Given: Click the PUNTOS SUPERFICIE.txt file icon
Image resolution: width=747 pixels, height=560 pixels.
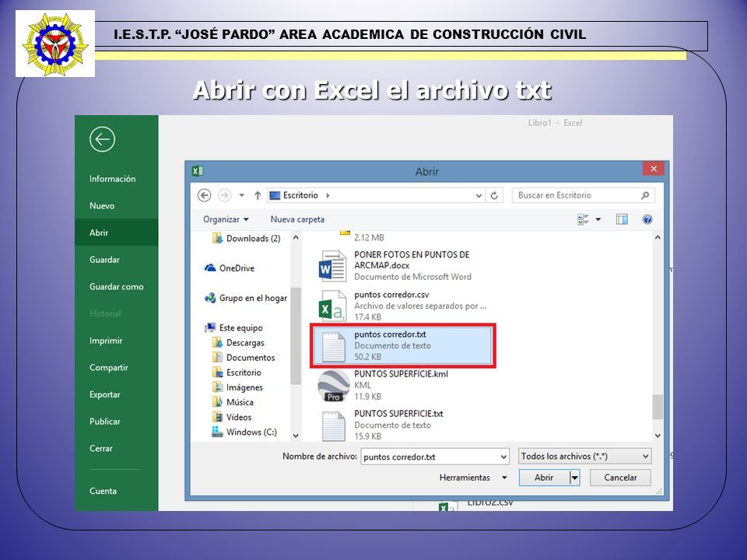Looking at the screenshot, I should [334, 425].
